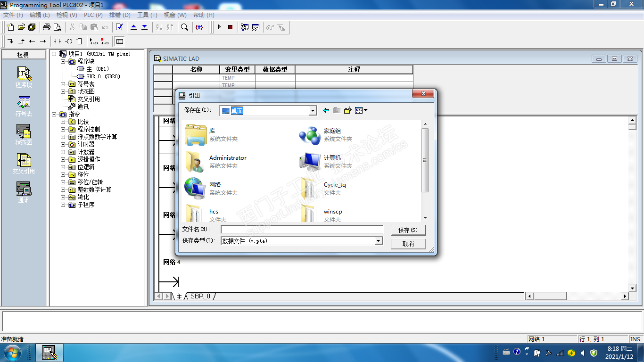
Task: Close the 引出 dialog
Action: pos(423,94)
